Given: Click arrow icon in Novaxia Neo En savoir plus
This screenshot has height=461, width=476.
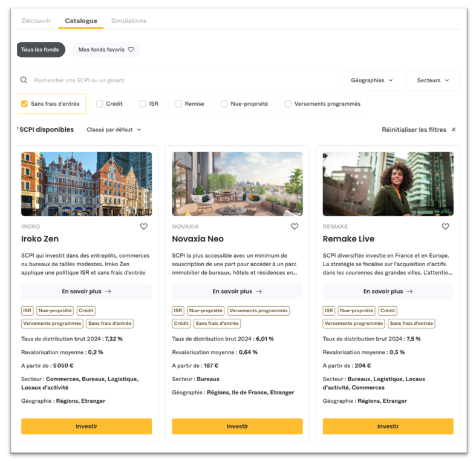Looking at the screenshot, I should (259, 291).
